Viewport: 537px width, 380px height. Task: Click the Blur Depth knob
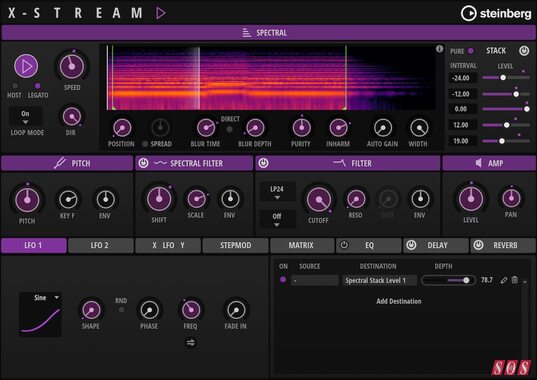click(x=255, y=128)
